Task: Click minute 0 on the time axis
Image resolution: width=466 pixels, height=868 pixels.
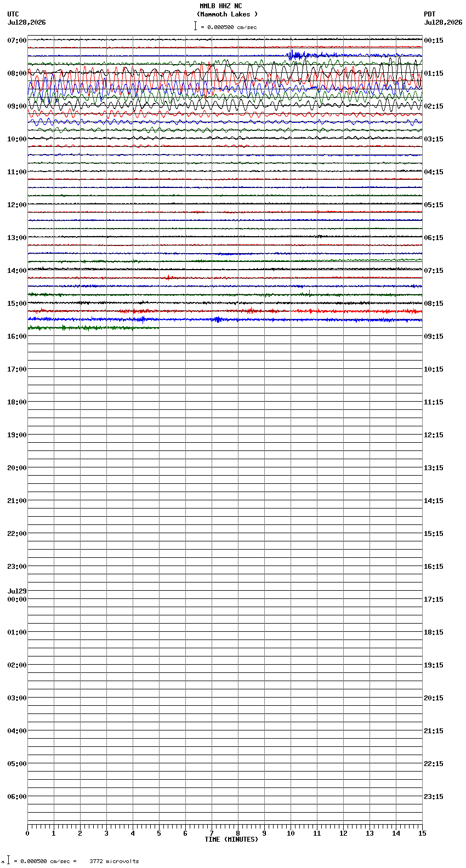Action: [27, 833]
